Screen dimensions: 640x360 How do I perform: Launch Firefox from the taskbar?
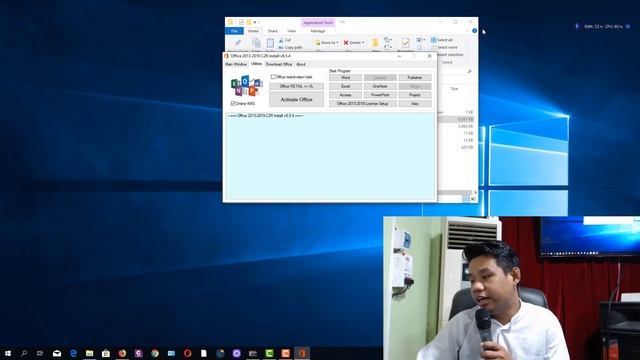122,353
